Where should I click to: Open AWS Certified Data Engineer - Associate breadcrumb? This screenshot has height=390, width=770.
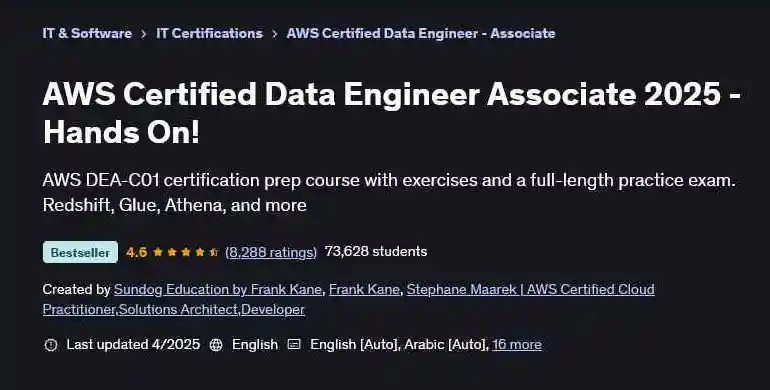[421, 33]
